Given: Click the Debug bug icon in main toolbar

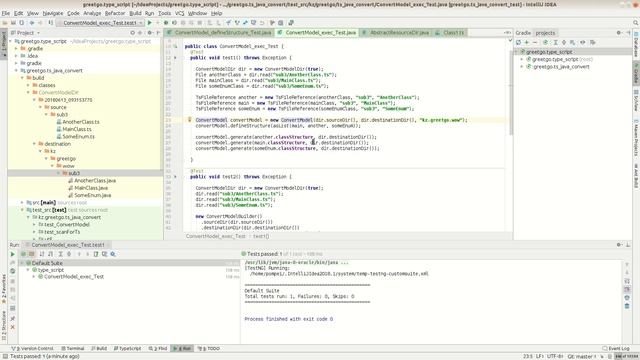Looking at the screenshot, I should coord(166,23).
